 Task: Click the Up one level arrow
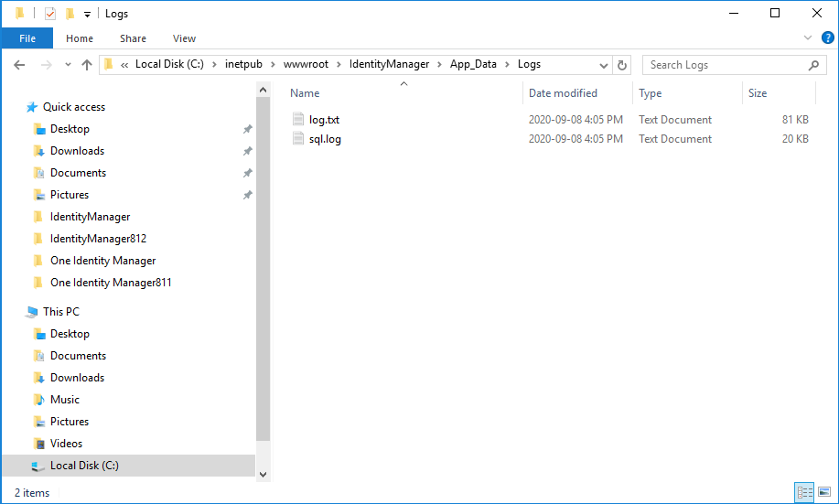click(x=87, y=65)
